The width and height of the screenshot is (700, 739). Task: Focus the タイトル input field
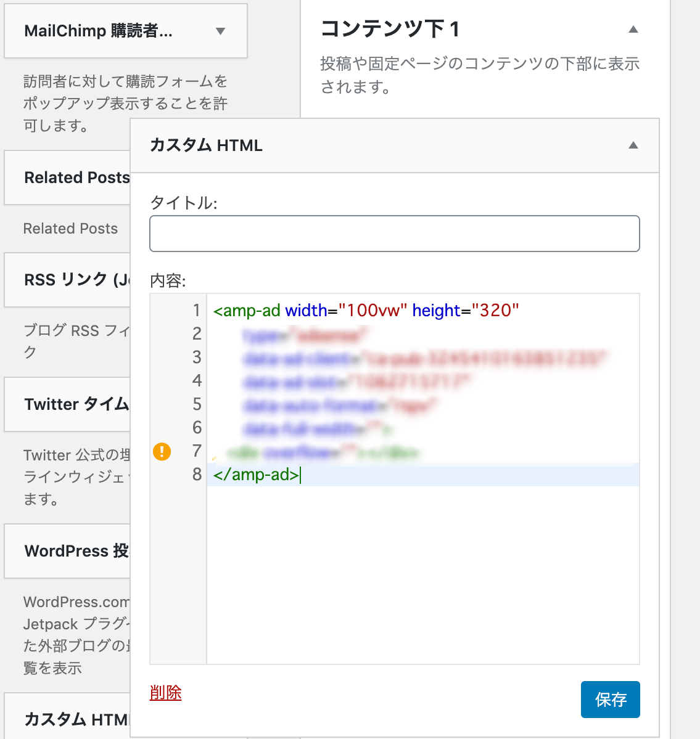click(x=394, y=234)
